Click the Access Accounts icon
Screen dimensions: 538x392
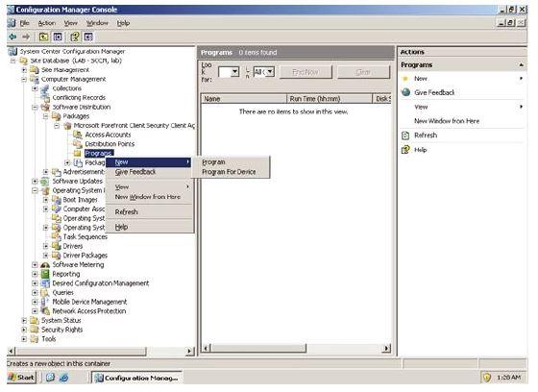pos(78,135)
